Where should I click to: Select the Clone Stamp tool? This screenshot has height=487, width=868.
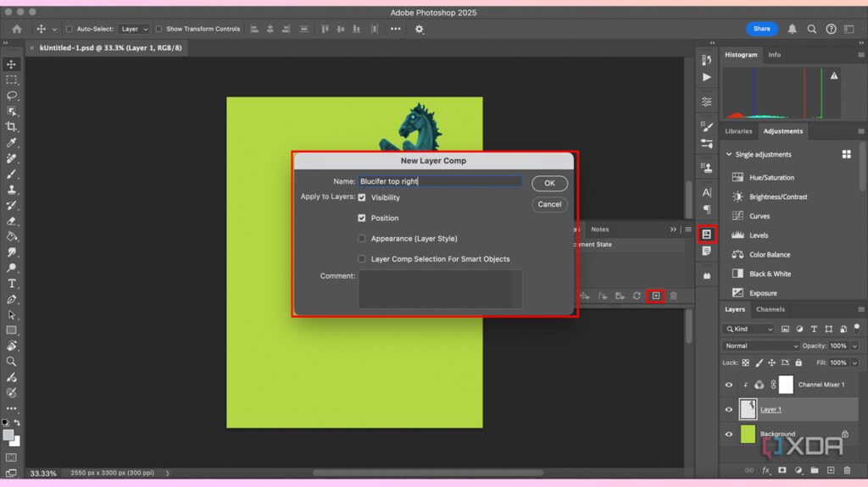click(x=11, y=190)
